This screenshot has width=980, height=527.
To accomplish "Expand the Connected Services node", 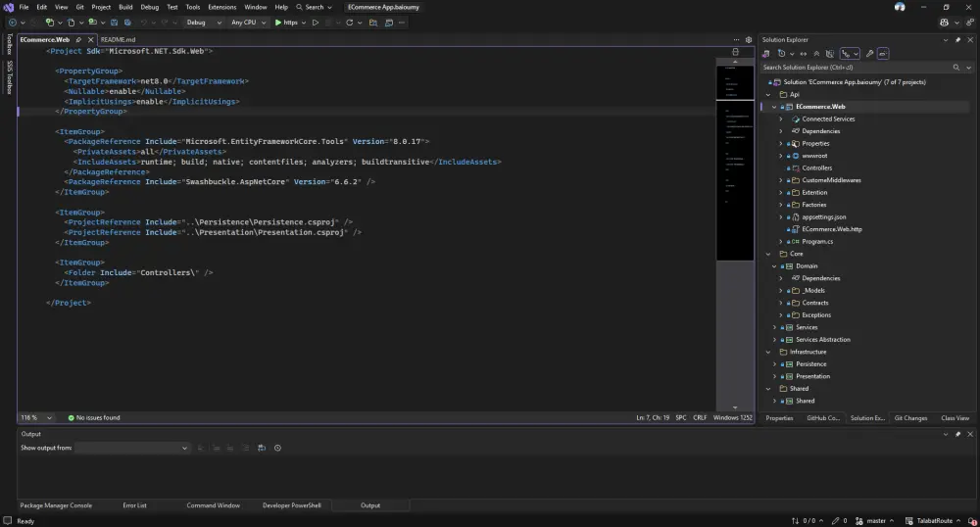I will [781, 119].
